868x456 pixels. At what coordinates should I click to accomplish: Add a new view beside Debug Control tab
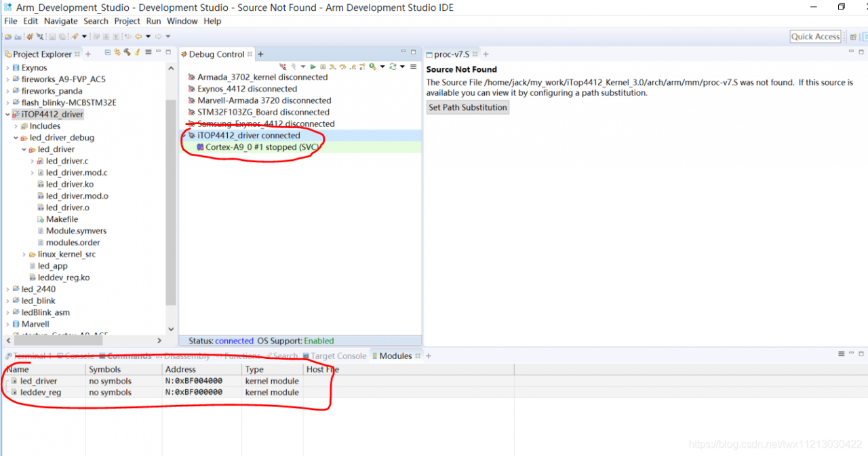pos(260,54)
